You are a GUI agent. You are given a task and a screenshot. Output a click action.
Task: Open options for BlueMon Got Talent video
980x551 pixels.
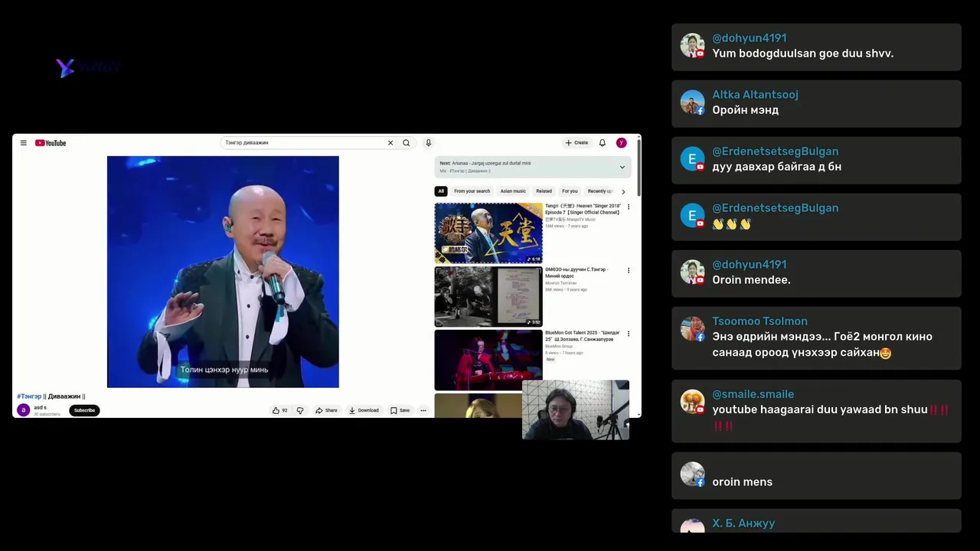629,334
